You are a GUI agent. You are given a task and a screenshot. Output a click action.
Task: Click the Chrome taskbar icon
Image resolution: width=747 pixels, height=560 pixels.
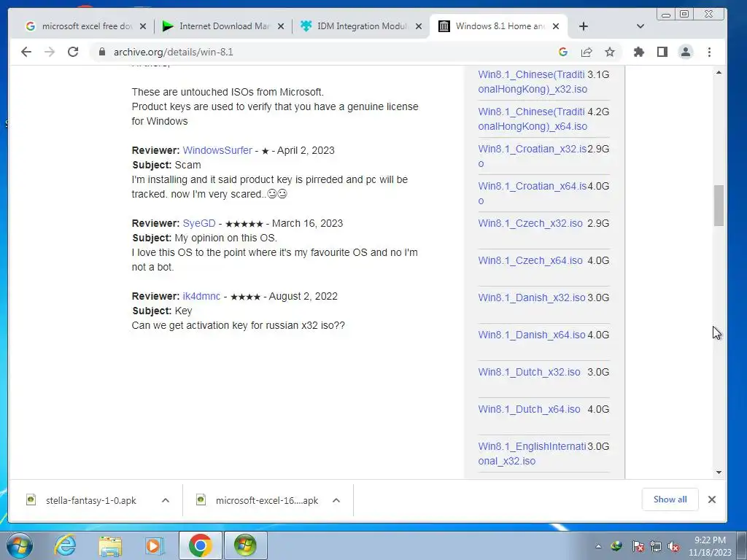point(200,545)
